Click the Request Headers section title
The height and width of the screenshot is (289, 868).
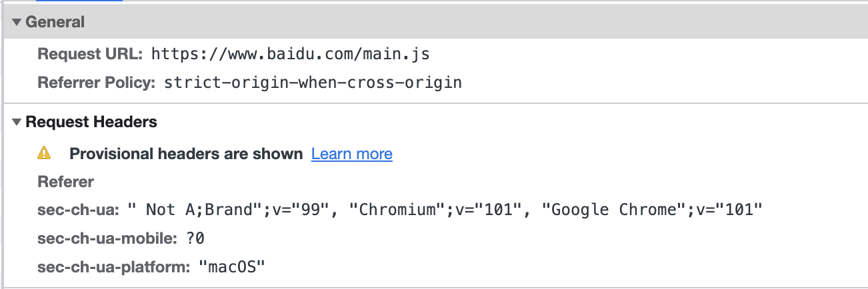point(91,122)
